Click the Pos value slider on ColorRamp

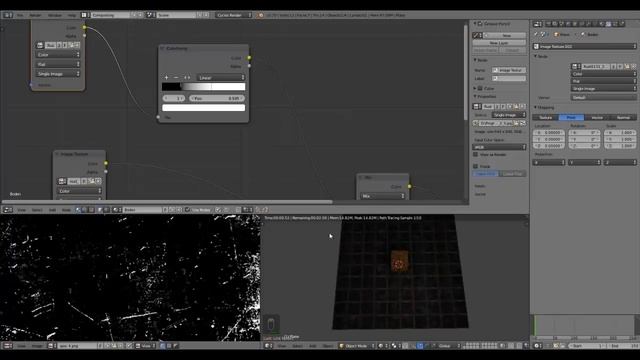tap(217, 98)
